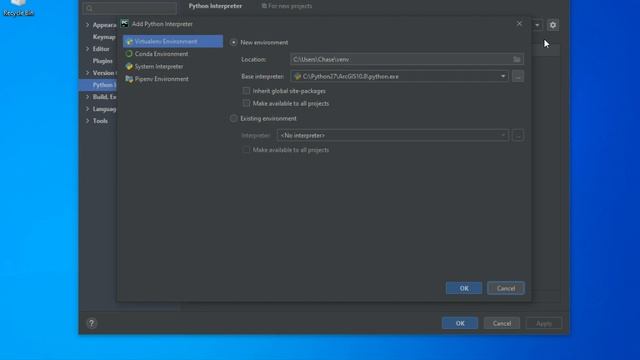Viewport: 640px width, 360px height.
Task: Open folder browser icon in Location field
Action: pyautogui.click(x=517, y=60)
